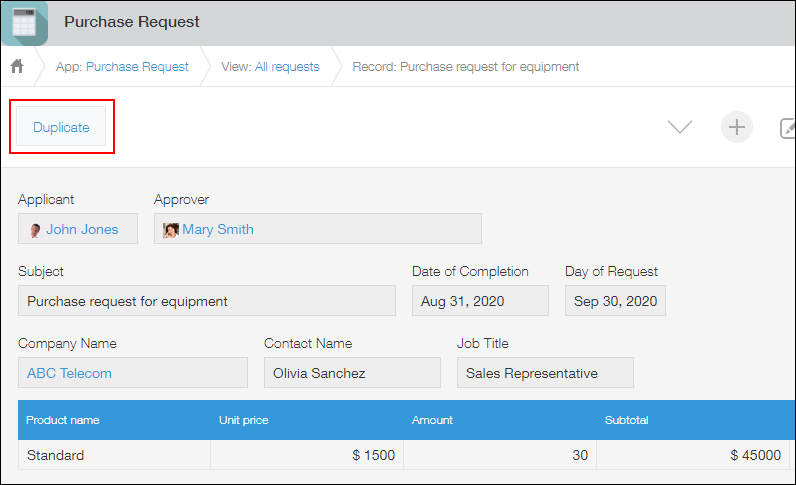This screenshot has height=485, width=796.
Task: Click the Date of Completion field
Action: tap(480, 301)
